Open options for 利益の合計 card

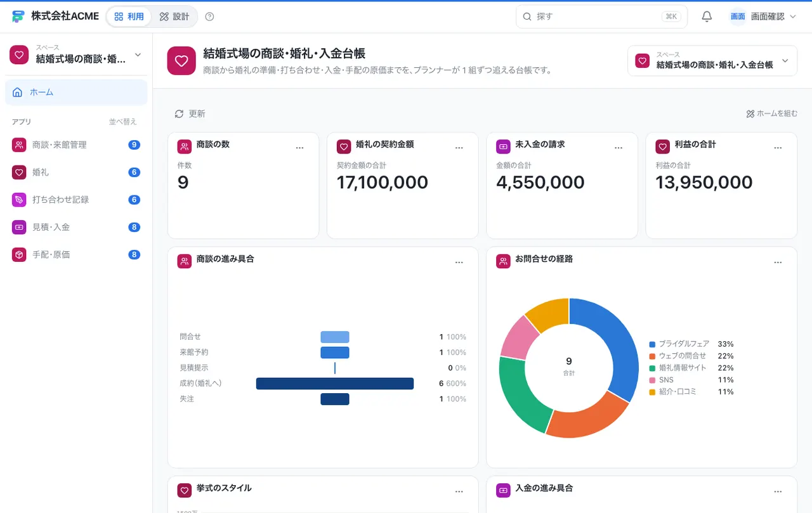[x=778, y=148]
